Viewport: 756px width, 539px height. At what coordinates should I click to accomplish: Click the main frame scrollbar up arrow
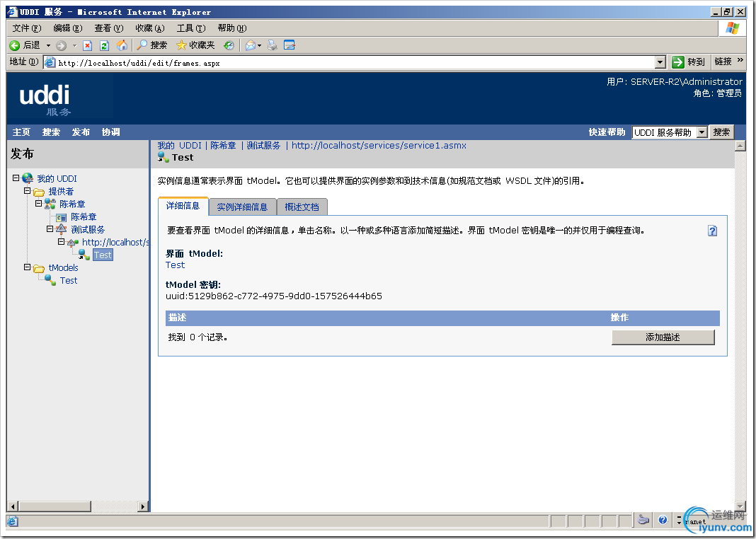tap(740, 146)
